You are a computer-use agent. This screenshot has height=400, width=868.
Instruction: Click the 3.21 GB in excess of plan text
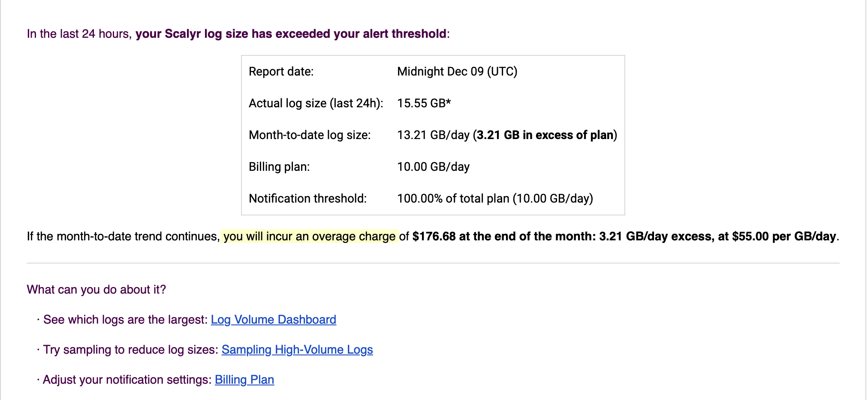click(545, 135)
